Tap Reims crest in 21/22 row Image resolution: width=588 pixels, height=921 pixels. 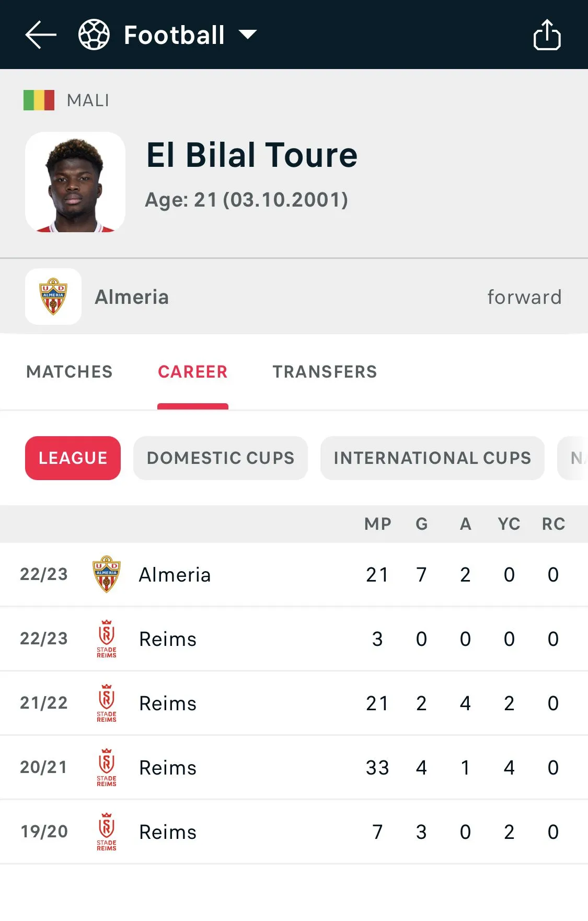click(107, 703)
